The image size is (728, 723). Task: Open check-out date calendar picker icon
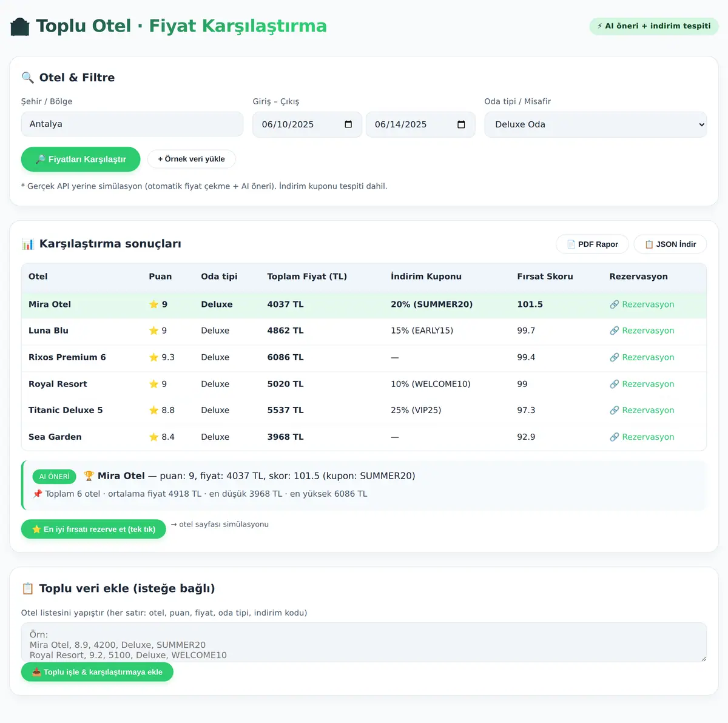(x=461, y=124)
